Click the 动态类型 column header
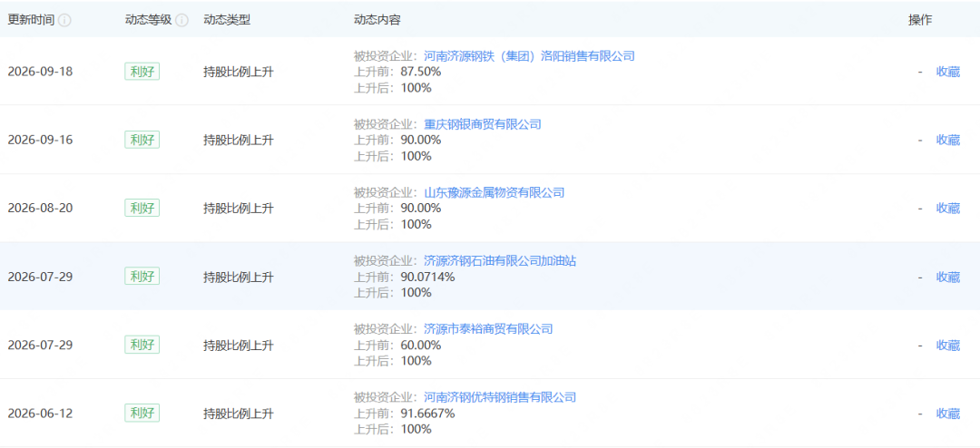 pos(227,20)
